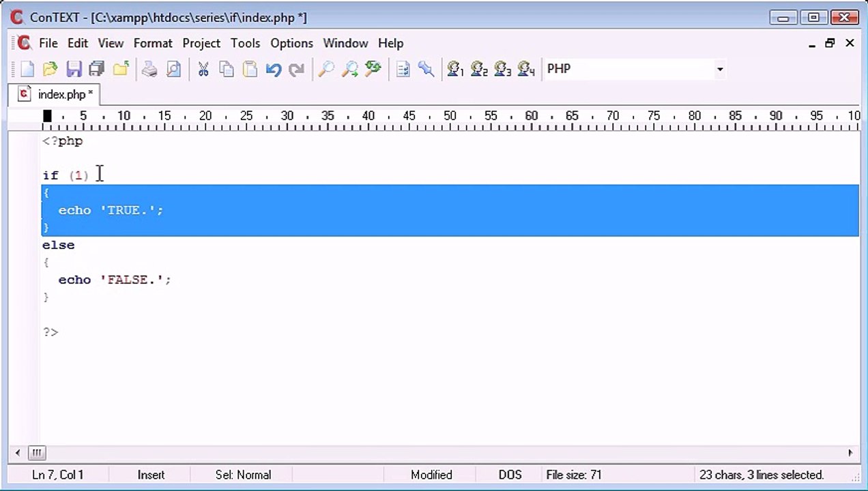Open the File menu

point(48,43)
